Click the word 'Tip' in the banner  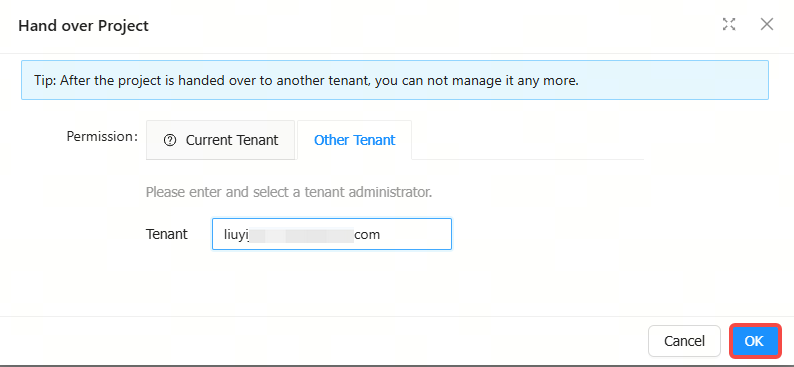point(45,80)
